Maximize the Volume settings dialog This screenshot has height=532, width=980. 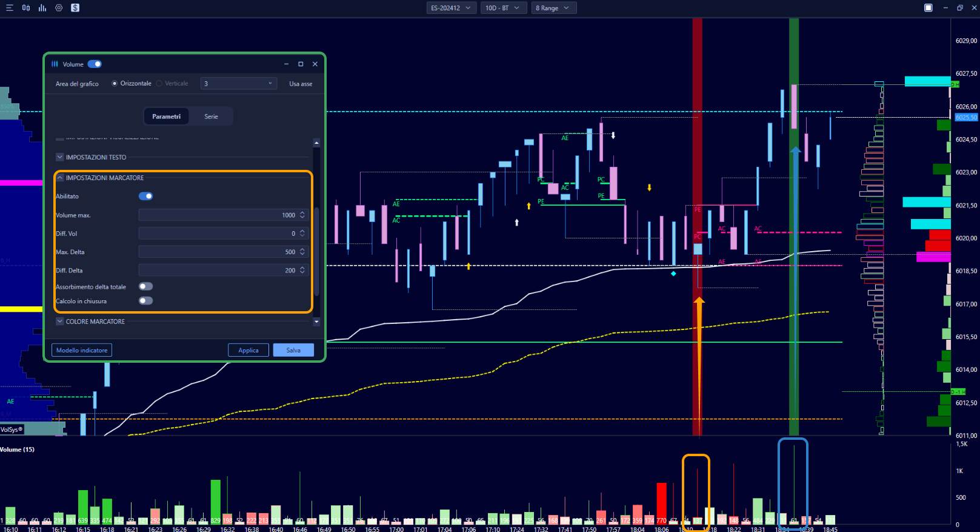pyautogui.click(x=301, y=64)
